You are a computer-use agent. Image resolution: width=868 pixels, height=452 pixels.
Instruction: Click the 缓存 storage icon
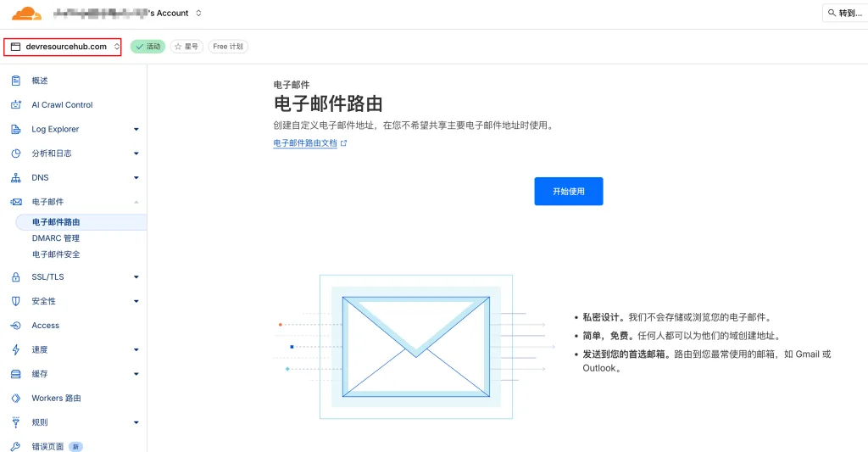tap(16, 374)
